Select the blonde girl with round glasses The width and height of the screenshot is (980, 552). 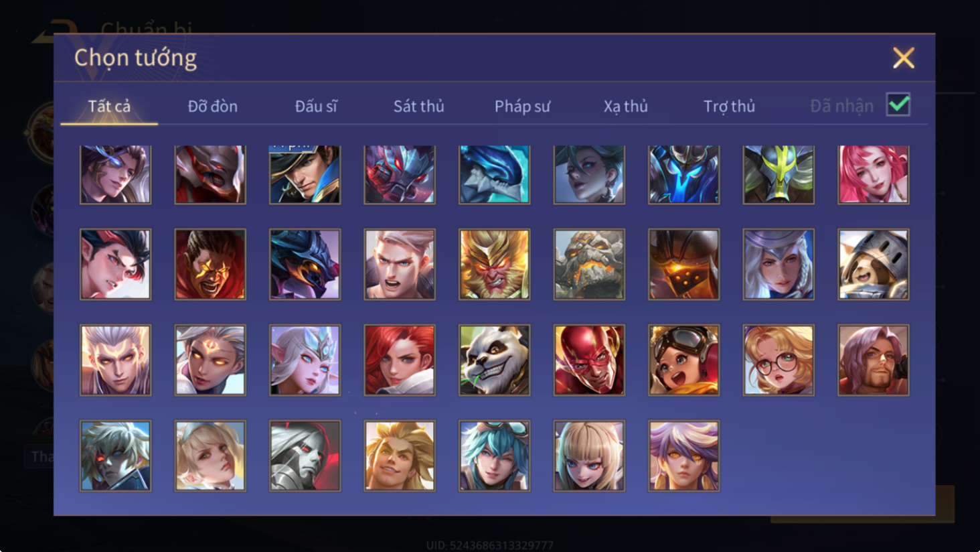pos(779,360)
